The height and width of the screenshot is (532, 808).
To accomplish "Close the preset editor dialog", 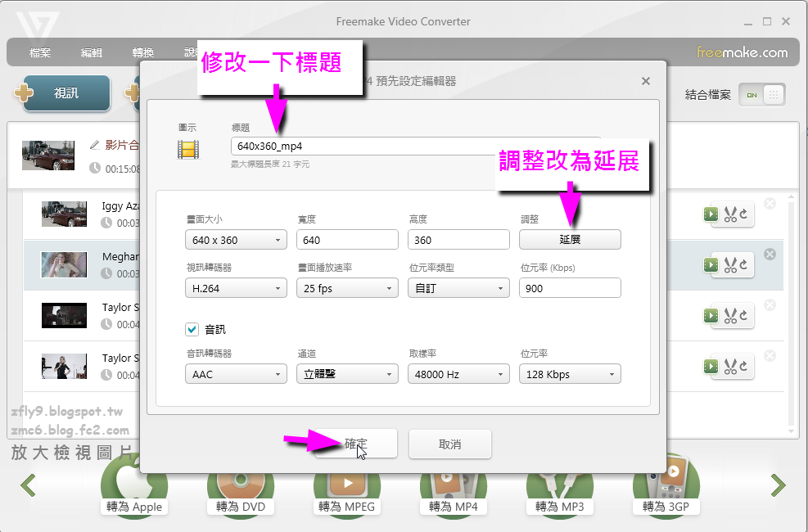I will point(646,81).
